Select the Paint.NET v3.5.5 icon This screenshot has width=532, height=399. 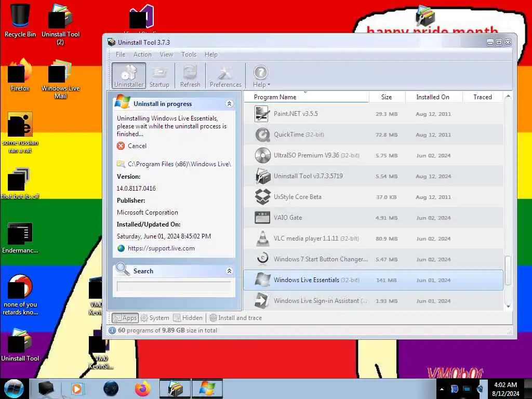point(262,114)
